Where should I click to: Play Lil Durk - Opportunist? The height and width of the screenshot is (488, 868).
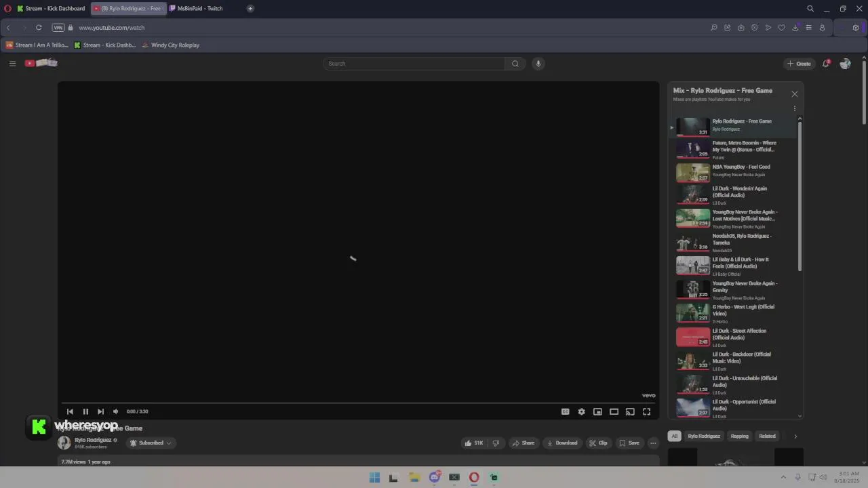coord(732,408)
